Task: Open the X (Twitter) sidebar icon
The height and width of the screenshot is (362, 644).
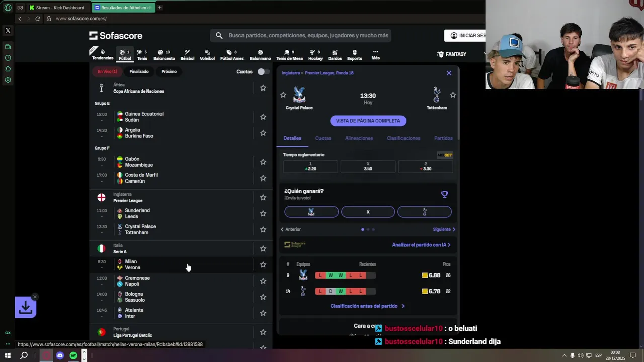Action: click(8, 30)
